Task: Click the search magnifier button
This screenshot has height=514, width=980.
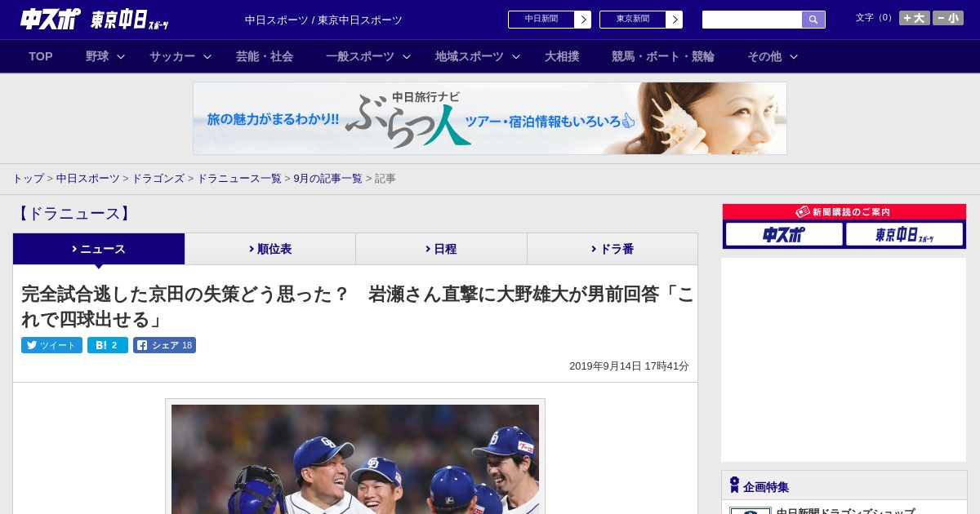Action: click(813, 20)
